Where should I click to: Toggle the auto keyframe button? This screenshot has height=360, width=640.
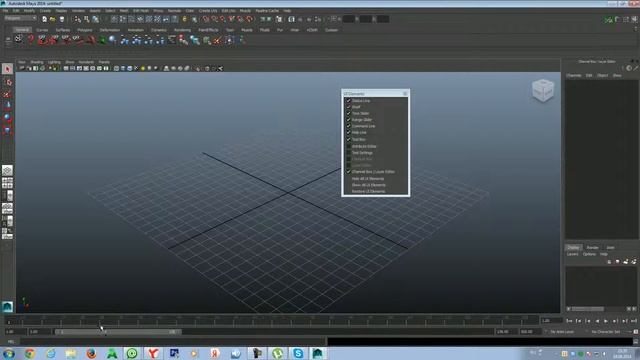(636, 332)
